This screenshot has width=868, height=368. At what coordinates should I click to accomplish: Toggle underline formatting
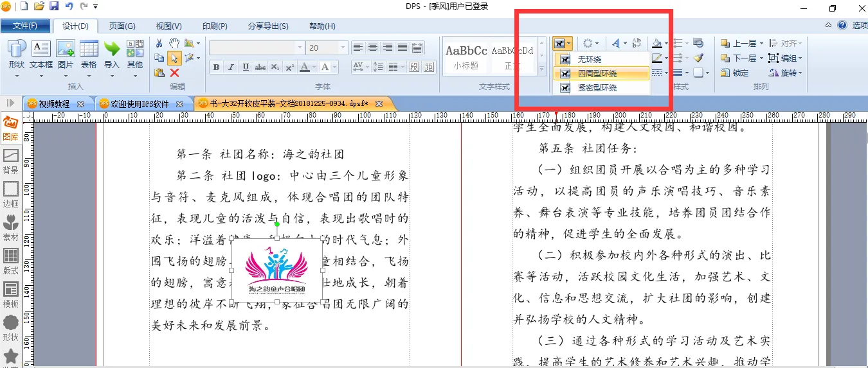(x=246, y=67)
